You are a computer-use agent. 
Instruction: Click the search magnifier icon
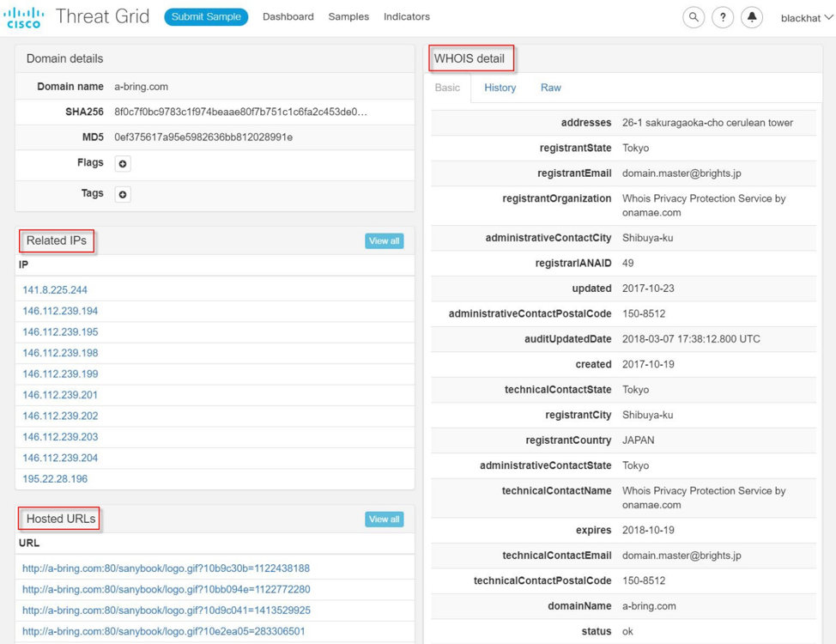[694, 17]
